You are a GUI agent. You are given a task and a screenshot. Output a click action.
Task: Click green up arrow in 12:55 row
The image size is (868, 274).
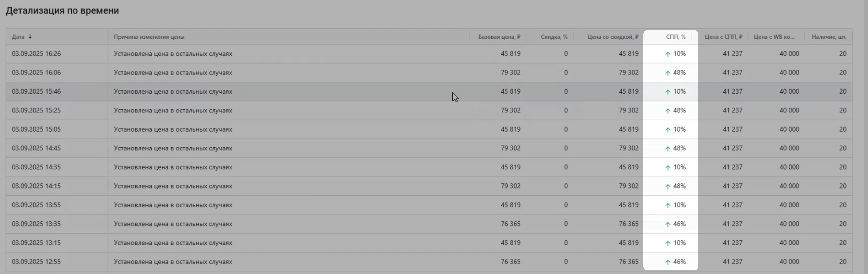(667, 262)
